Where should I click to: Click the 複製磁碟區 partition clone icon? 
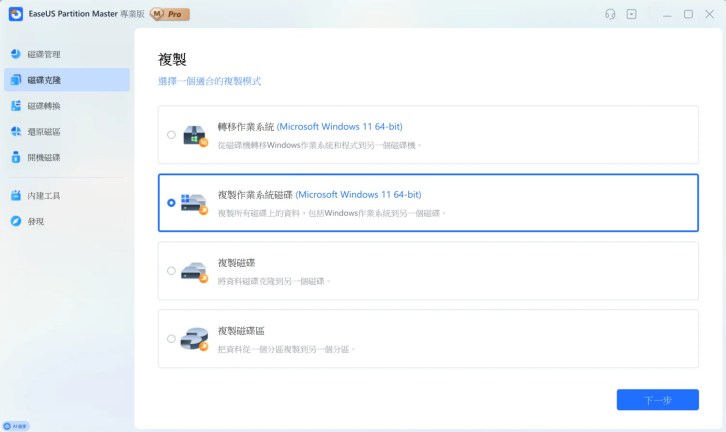(194, 339)
